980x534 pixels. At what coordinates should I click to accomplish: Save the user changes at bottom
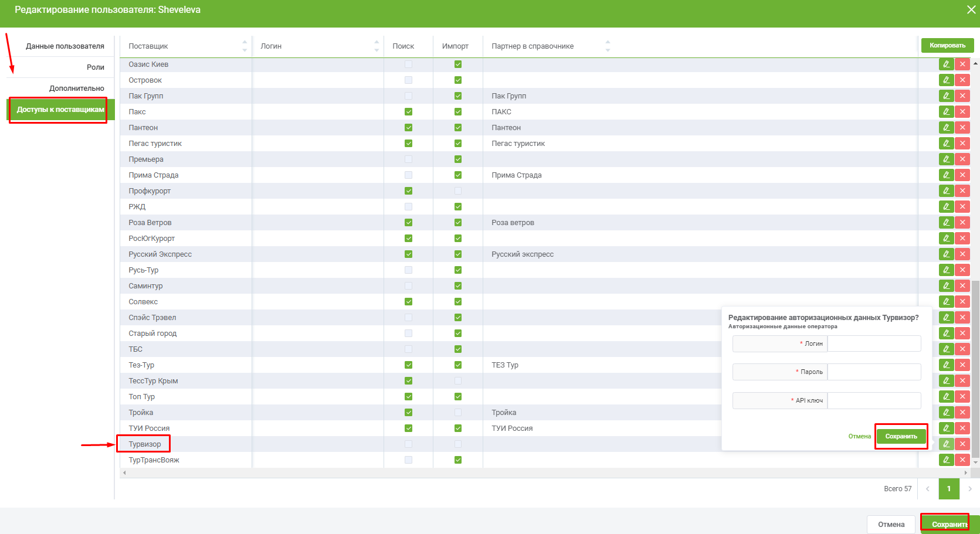tap(949, 525)
